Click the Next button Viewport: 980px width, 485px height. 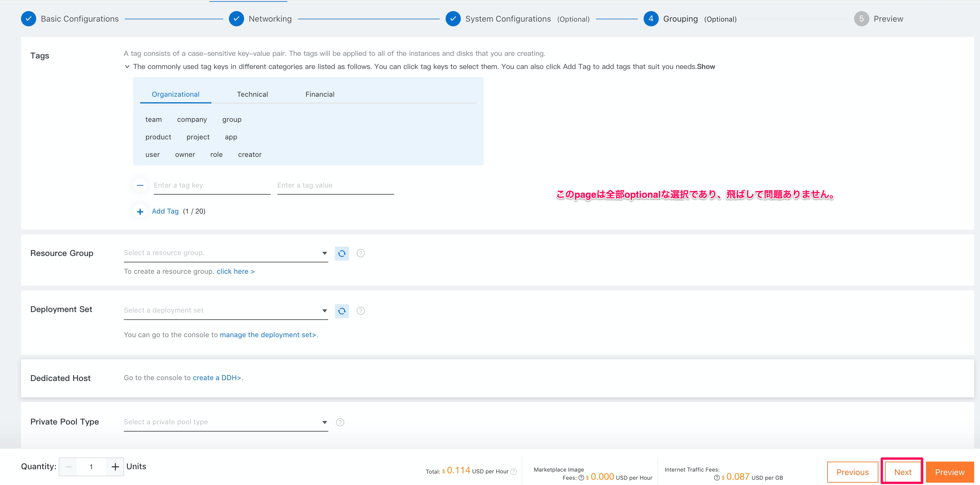tap(902, 472)
